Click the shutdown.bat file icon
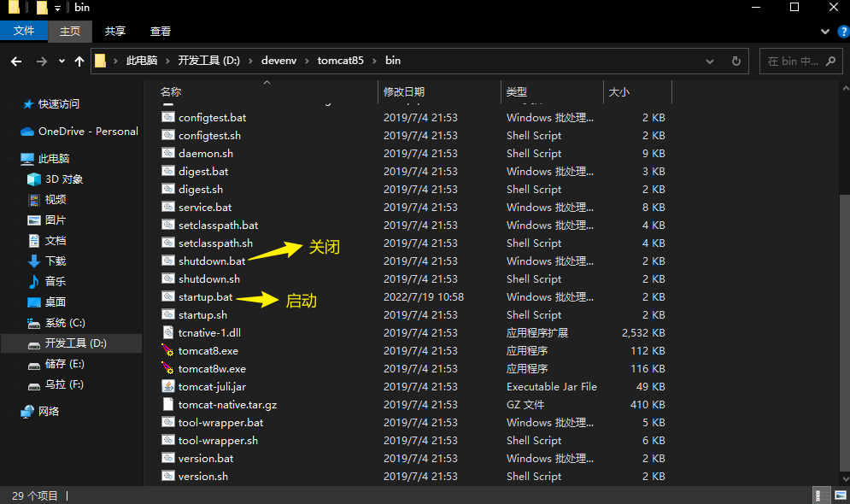Viewport: 850px width, 504px height. pyautogui.click(x=168, y=261)
